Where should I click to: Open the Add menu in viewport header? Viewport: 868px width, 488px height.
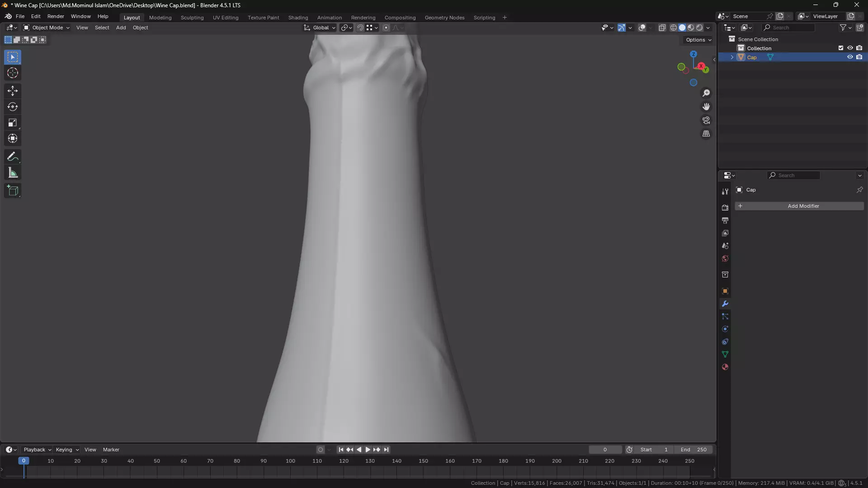click(121, 28)
